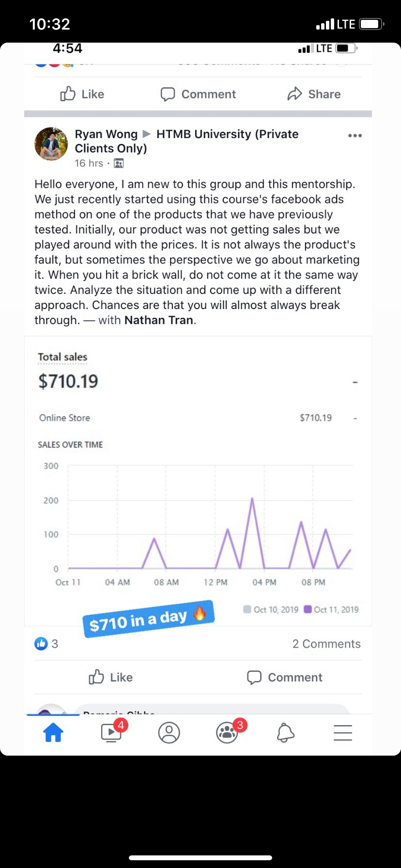401x868 pixels.
Task: Comment on the previous post above
Action: [198, 94]
